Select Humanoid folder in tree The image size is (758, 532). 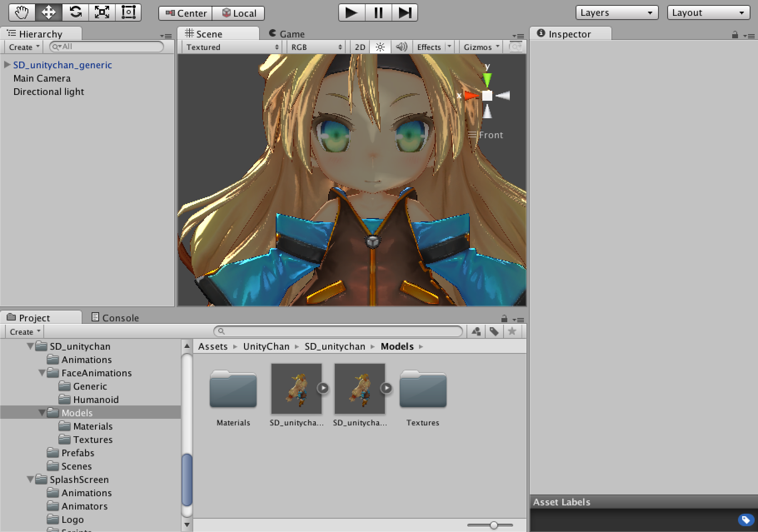tap(89, 400)
